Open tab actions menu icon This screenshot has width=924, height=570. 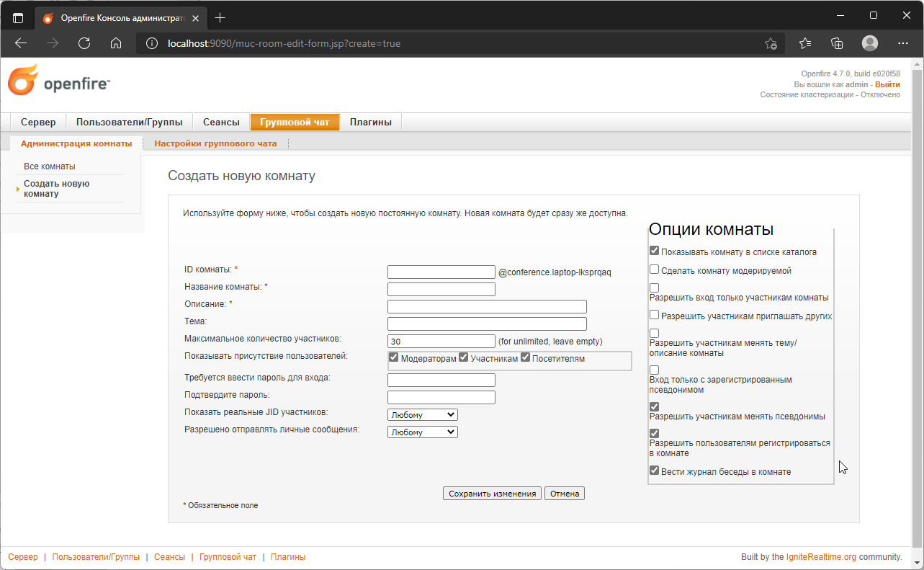[x=18, y=17]
